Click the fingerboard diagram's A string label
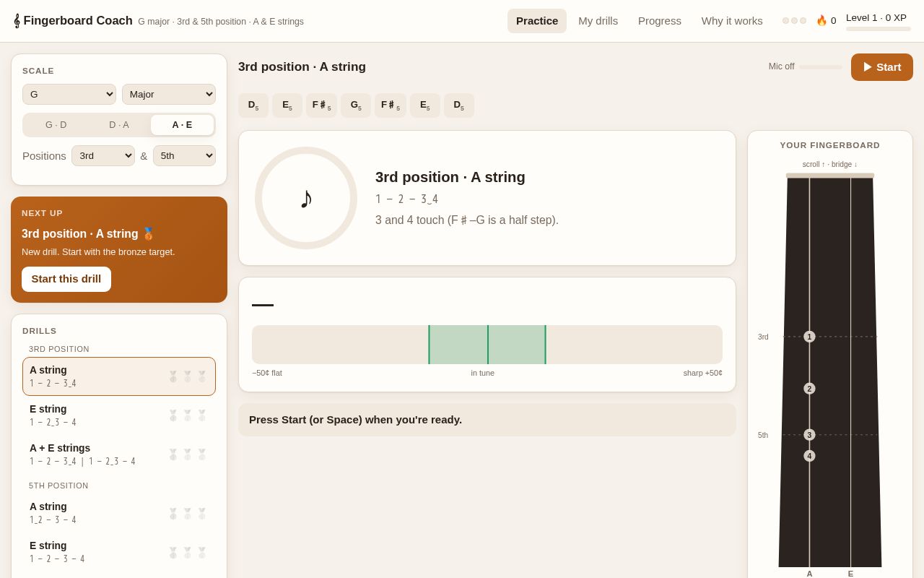Image resolution: width=924 pixels, height=578 pixels. [x=809, y=574]
